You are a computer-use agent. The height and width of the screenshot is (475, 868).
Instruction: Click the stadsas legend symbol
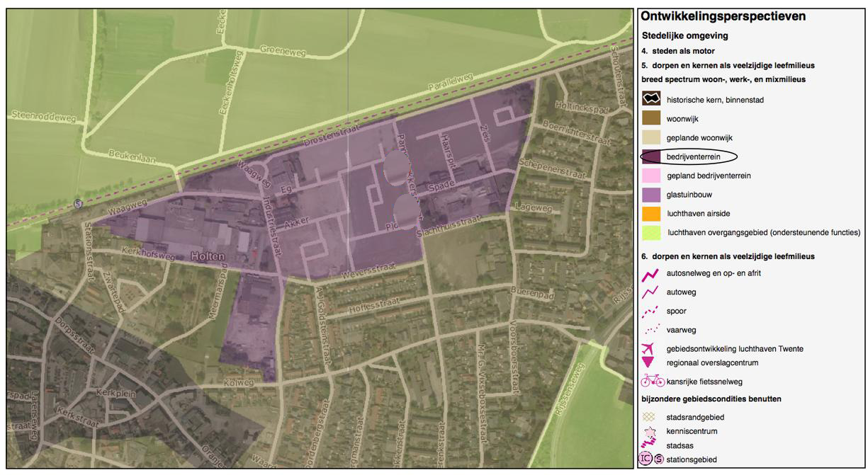(x=648, y=445)
